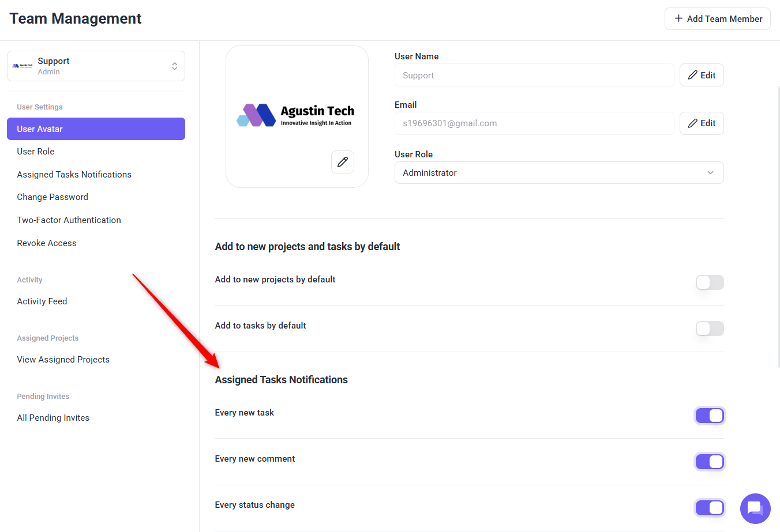Screen dimensions: 780x532
Task: Open All Pending Invites link
Action: [x=53, y=418]
